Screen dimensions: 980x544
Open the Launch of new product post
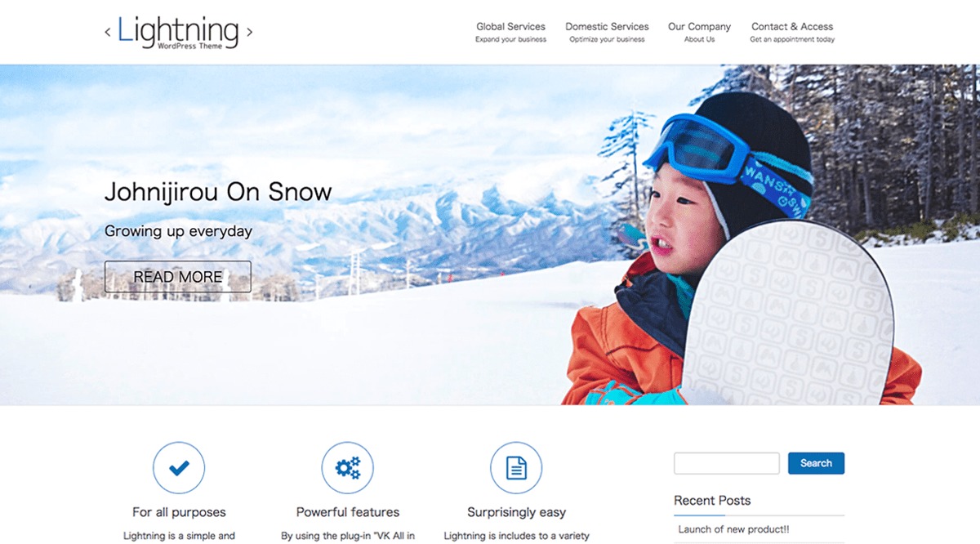(x=733, y=529)
